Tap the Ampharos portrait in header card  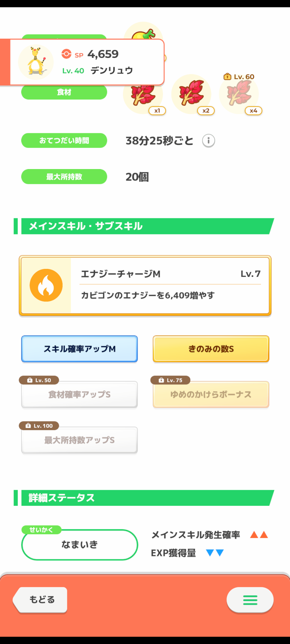(36, 62)
